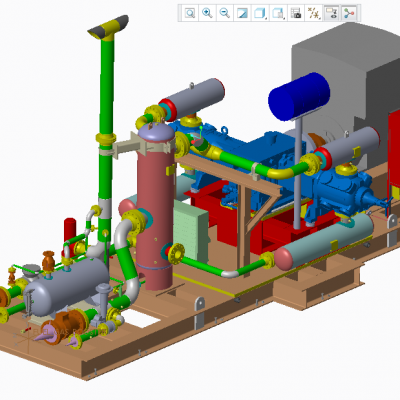Open the Saved Orientations dropdown
This screenshot has width=400, height=400.
tap(278, 13)
